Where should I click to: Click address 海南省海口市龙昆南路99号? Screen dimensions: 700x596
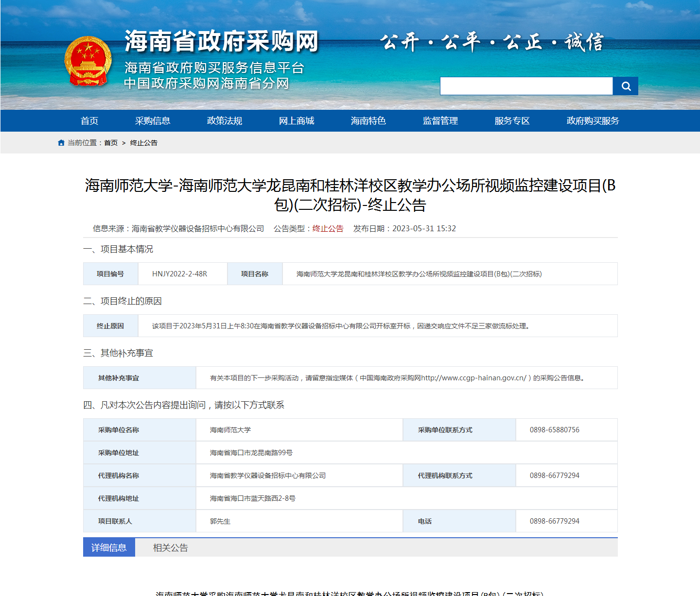coord(251,453)
